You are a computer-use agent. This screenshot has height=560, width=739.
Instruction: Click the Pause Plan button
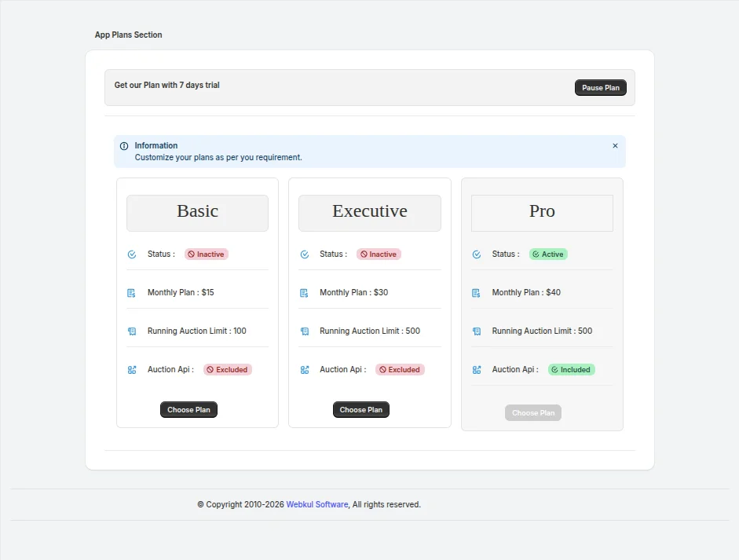tap(601, 88)
